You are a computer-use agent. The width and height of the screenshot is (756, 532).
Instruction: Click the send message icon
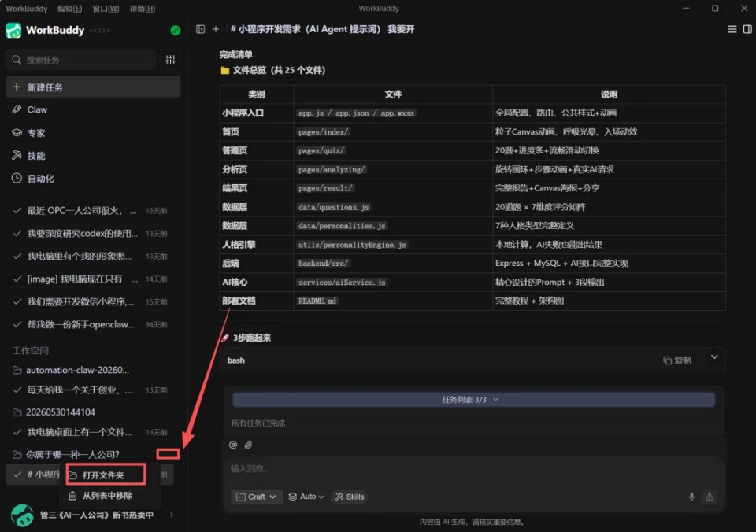click(x=710, y=497)
